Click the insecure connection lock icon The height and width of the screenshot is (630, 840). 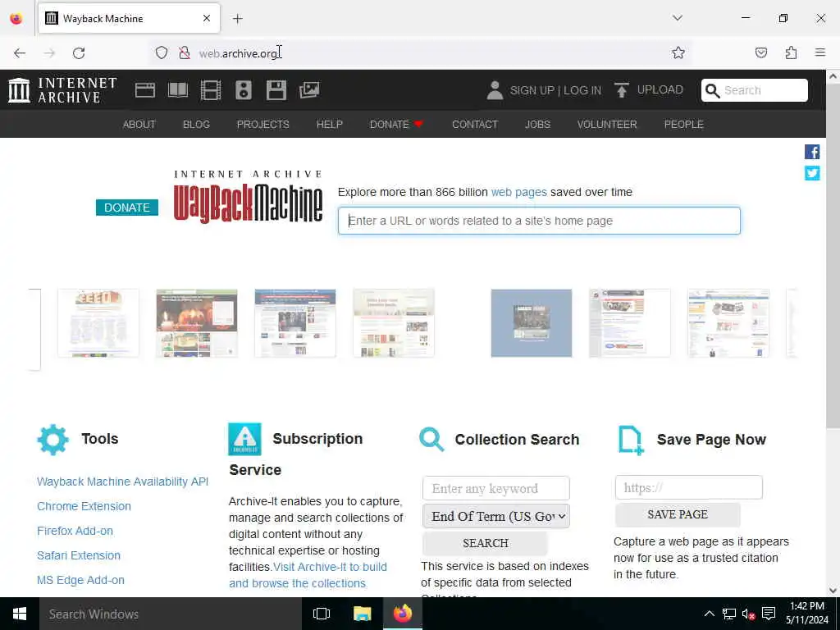tap(185, 52)
